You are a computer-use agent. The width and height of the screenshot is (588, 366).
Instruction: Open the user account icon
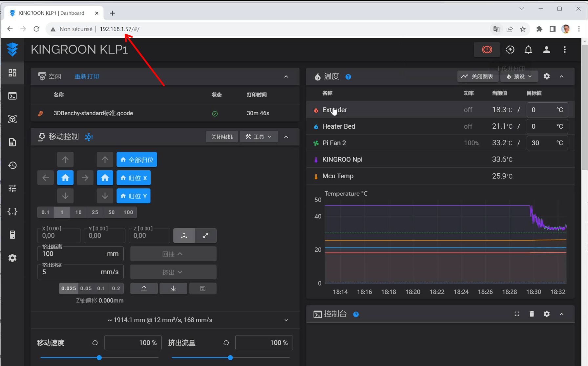tap(546, 50)
